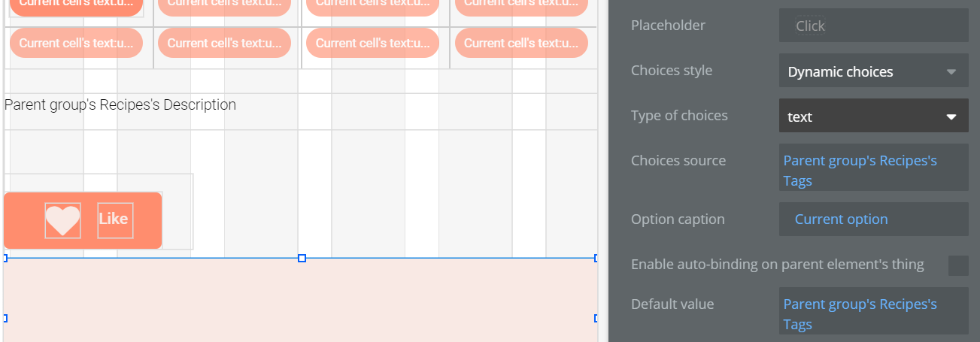Screen dimensions: 980x342
Task: Click the left-middle resize handle of selection
Action: coord(5,319)
